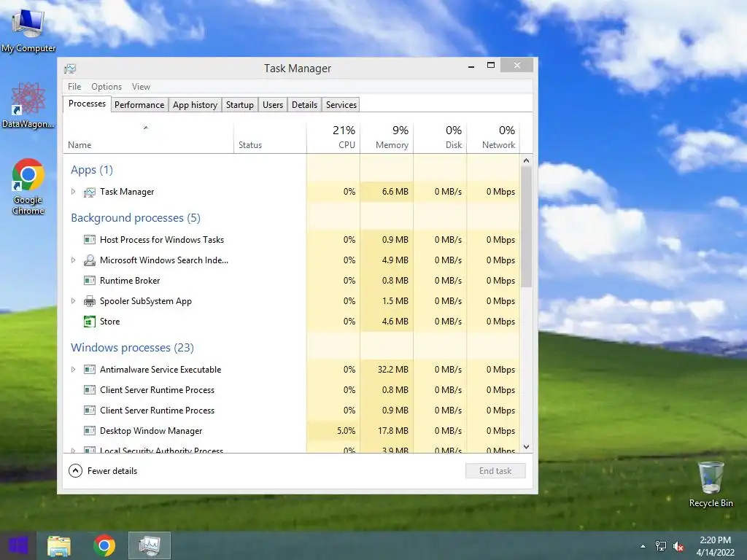
Task: Click Host Process for Windows Tasks icon
Action: coord(90,239)
